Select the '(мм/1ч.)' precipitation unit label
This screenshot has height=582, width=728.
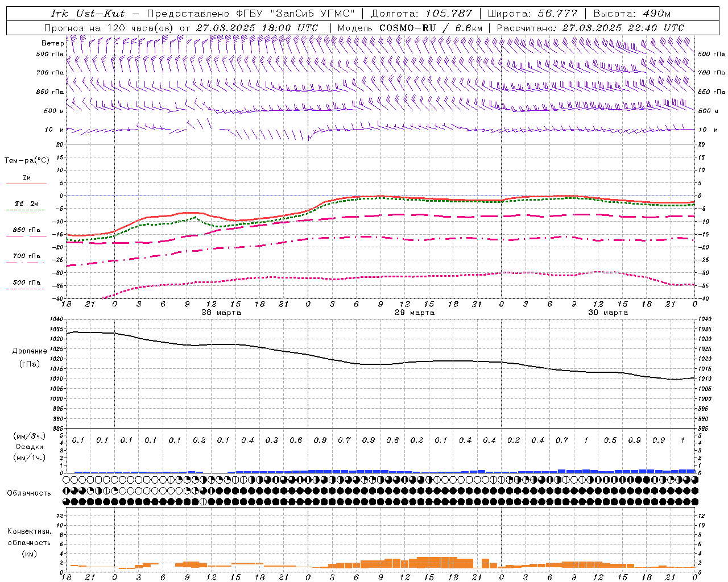click(30, 458)
